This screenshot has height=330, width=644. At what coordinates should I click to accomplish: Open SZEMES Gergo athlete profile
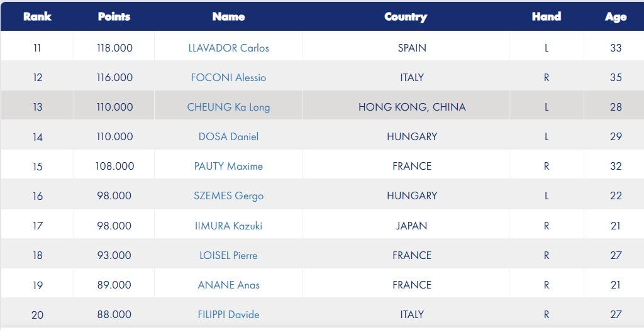click(228, 195)
